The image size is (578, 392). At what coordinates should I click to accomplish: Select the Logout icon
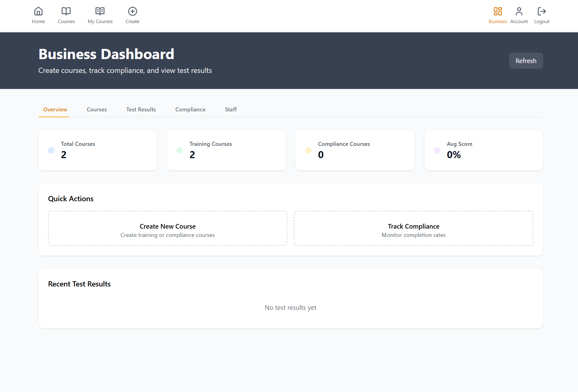(x=542, y=11)
